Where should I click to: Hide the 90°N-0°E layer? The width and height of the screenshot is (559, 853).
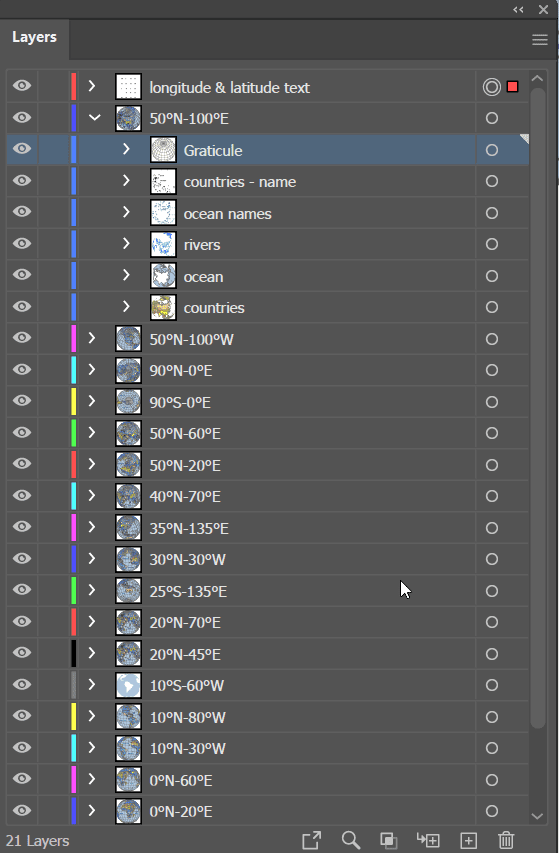(x=22, y=369)
